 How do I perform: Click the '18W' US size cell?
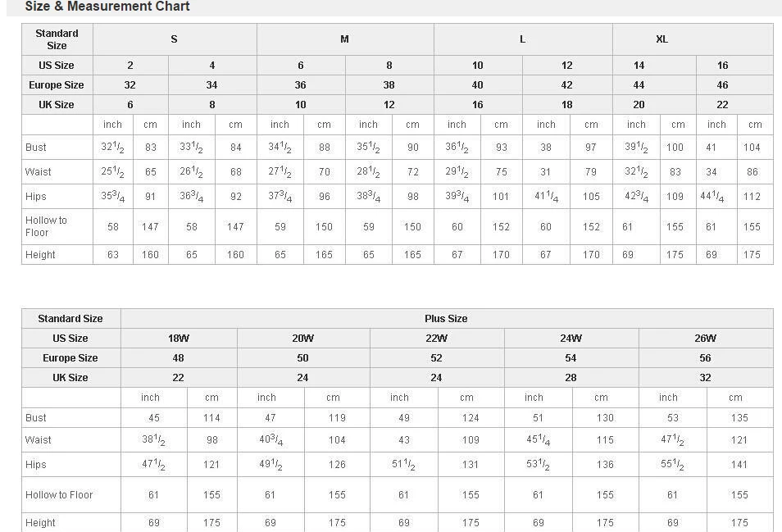[x=178, y=339]
